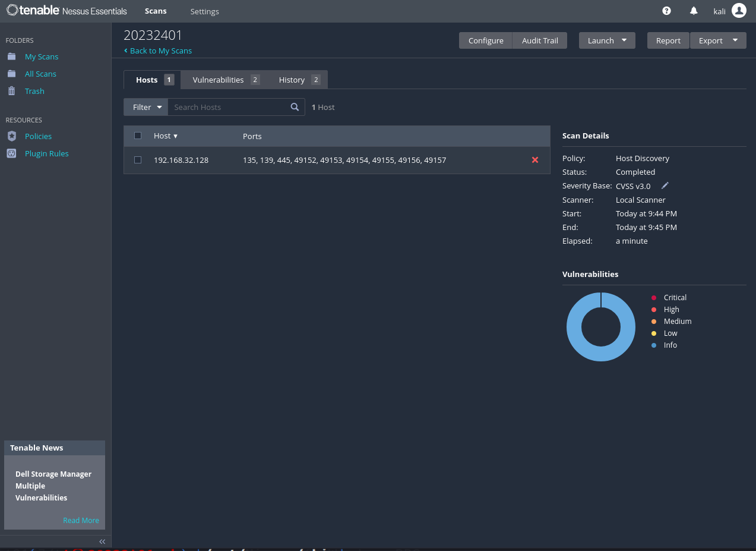The width and height of the screenshot is (756, 551).
Task: Toggle the select-all hosts checkbox
Action: pyautogui.click(x=138, y=136)
